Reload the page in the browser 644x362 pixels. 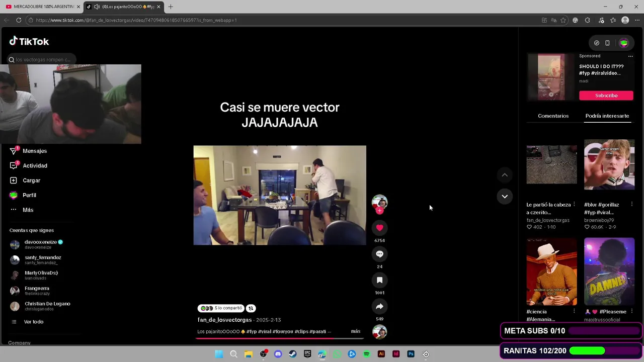(x=19, y=20)
